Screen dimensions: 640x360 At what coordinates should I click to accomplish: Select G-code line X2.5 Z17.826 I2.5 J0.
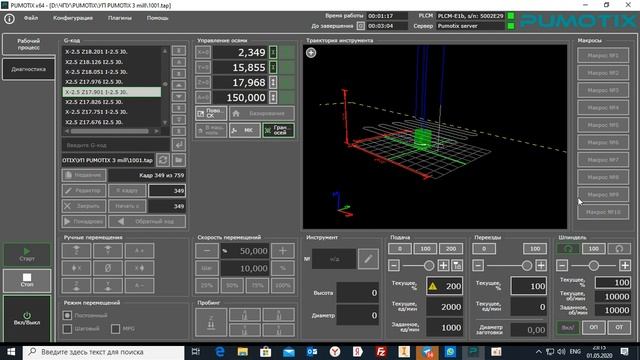pyautogui.click(x=112, y=102)
